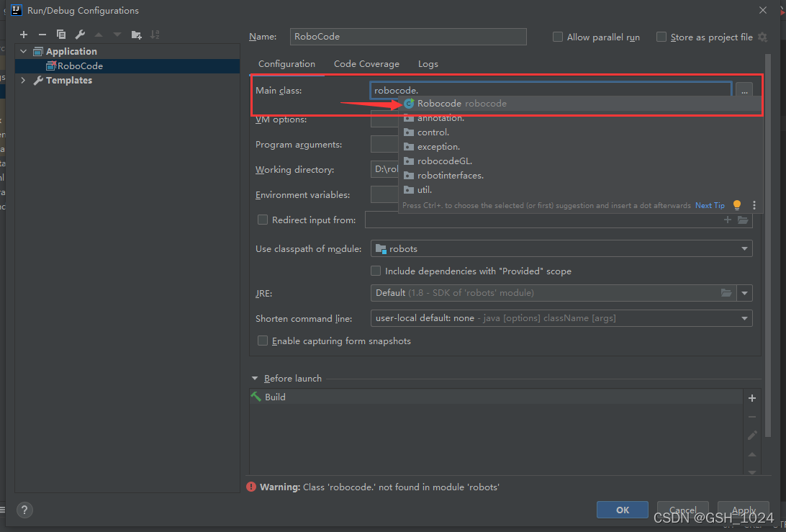
Task: Open the JRE dropdown arrow
Action: pyautogui.click(x=744, y=293)
